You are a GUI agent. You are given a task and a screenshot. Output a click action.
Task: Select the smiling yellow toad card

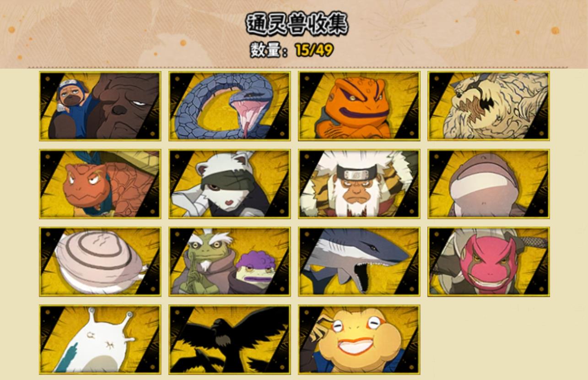pyautogui.click(x=359, y=339)
